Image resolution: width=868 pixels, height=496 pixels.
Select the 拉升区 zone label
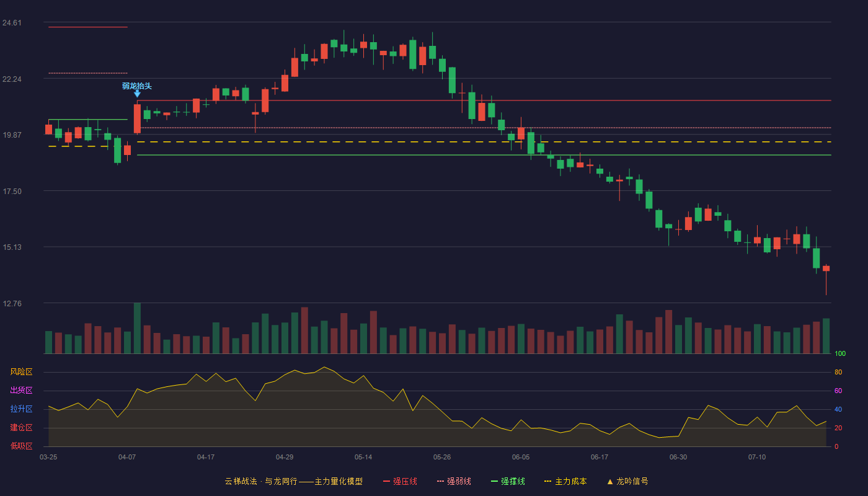click(21, 409)
